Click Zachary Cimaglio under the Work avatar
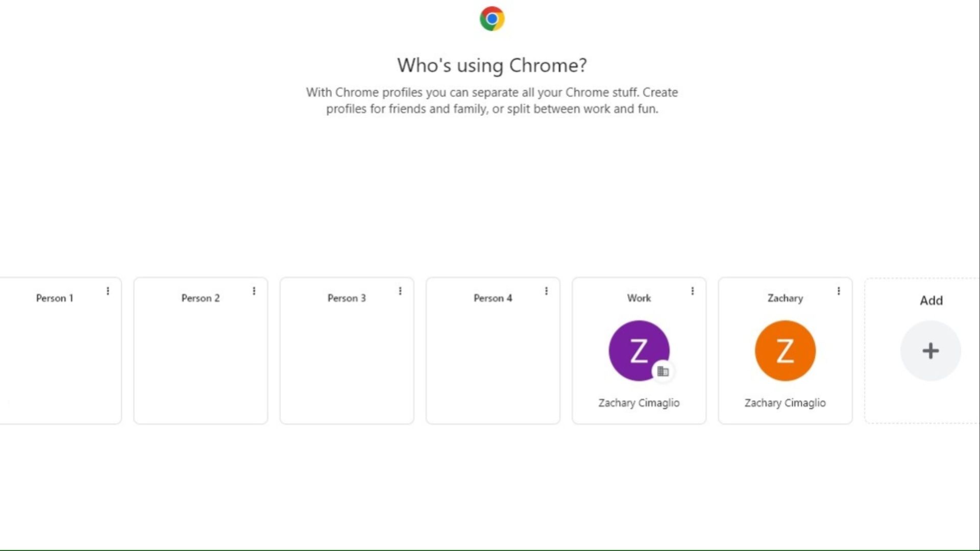The image size is (980, 551). click(x=639, y=403)
